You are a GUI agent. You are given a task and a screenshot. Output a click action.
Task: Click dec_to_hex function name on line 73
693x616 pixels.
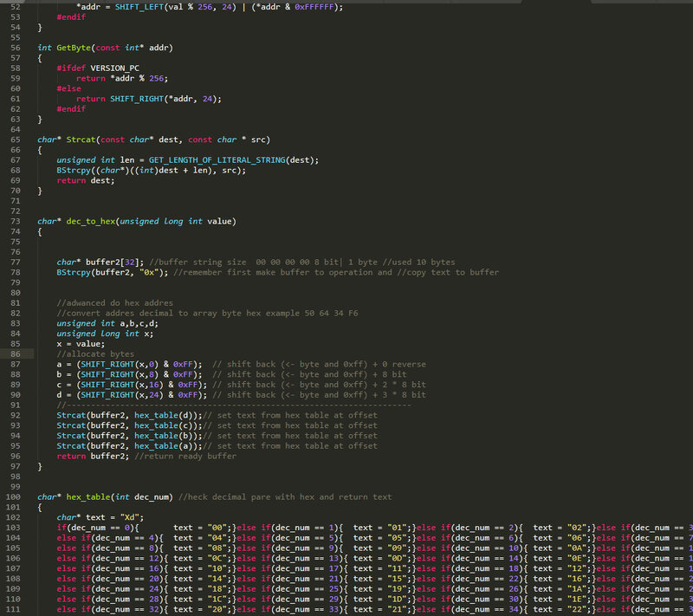click(x=91, y=222)
